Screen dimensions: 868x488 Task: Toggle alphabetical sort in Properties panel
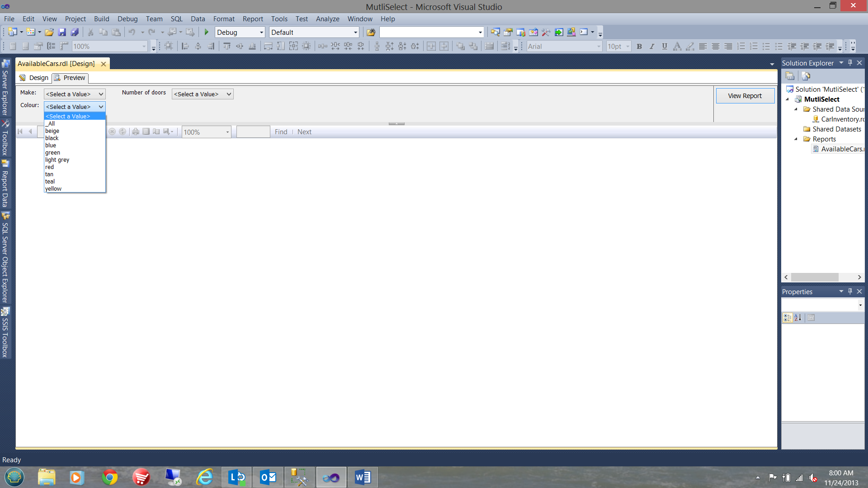798,318
